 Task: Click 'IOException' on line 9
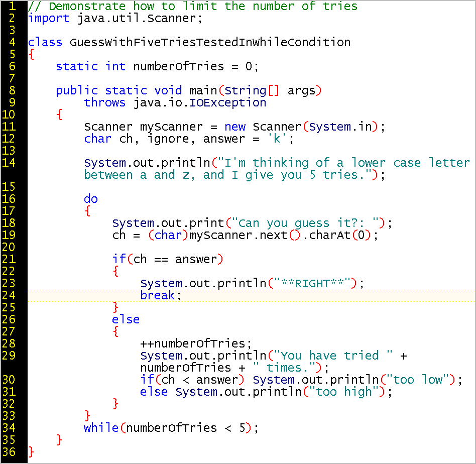pos(227,102)
